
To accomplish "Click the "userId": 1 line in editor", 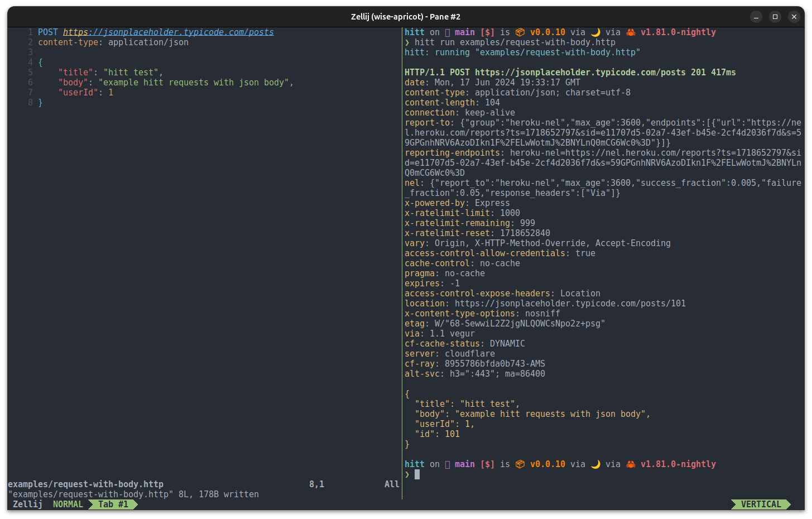I will point(85,93).
